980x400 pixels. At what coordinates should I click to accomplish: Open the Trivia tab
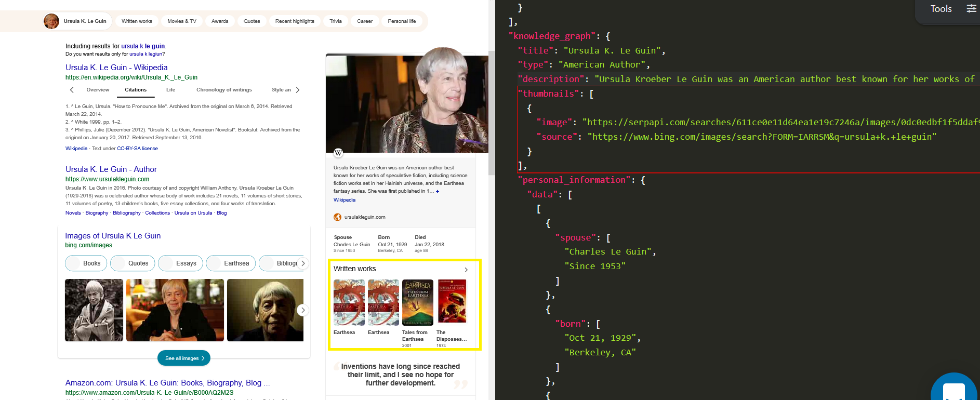pos(336,21)
